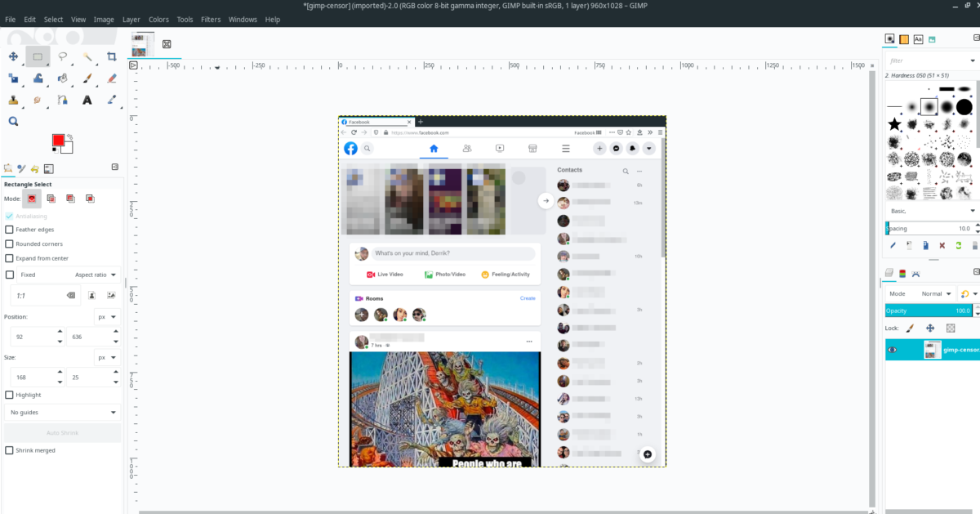Viewport: 980px width, 514px height.
Task: Hide the gimp-censor layer via eye icon
Action: tap(892, 350)
